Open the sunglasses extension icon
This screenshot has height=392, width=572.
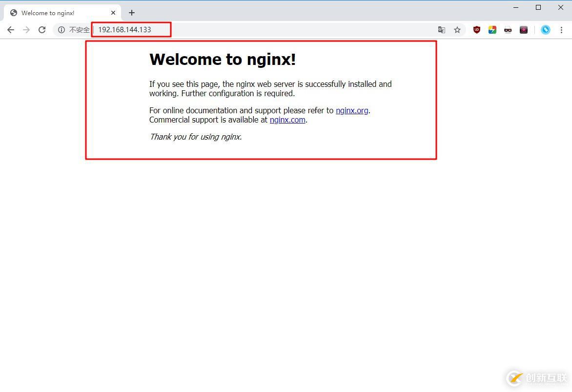click(508, 30)
